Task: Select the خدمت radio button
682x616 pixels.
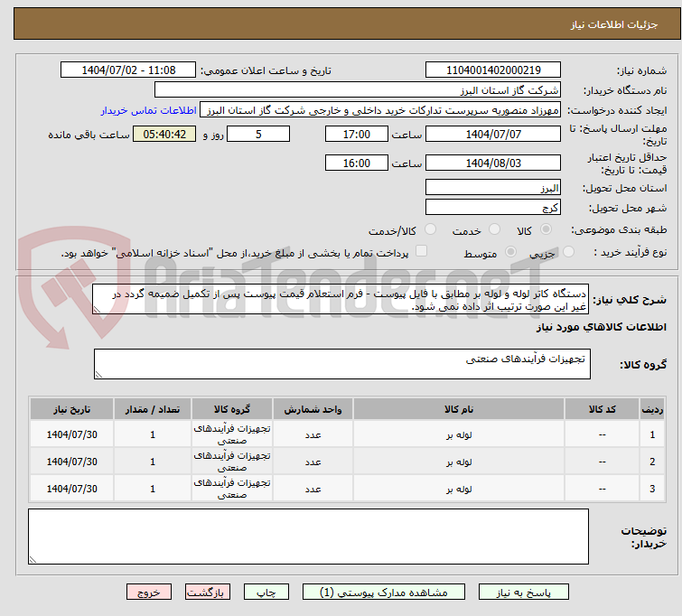Action: click(x=494, y=229)
